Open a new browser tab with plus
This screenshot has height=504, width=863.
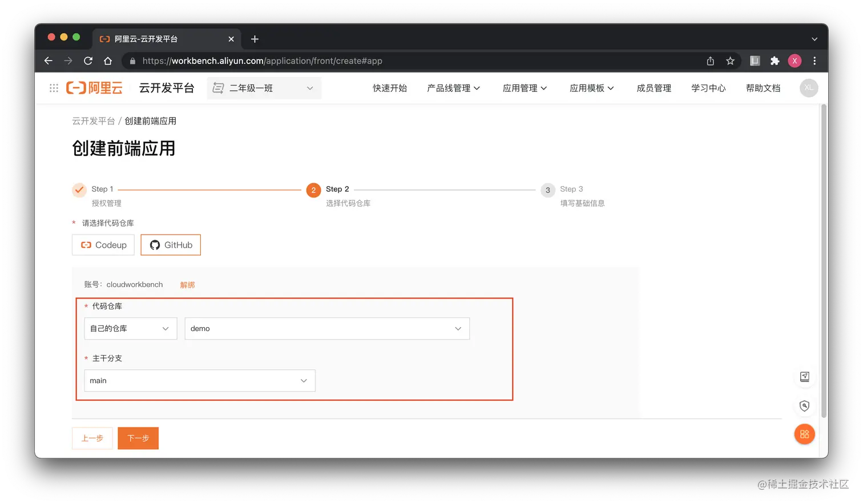(x=255, y=39)
